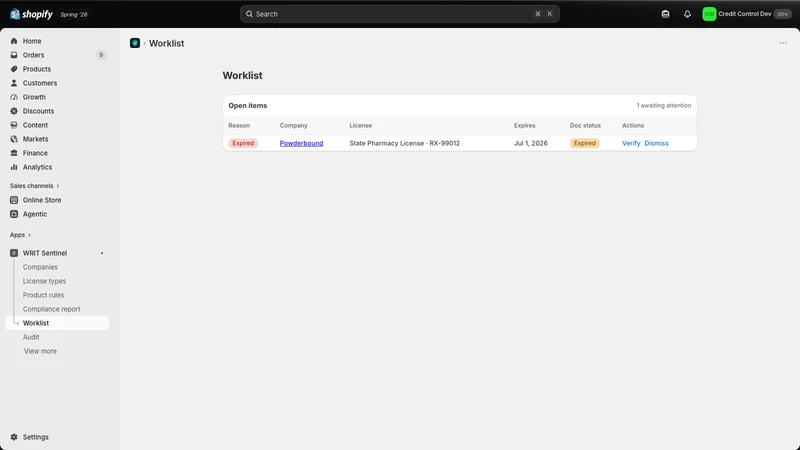Click 'State Pharmacy License - RX-99012' cell
Image resolution: width=800 pixels, height=450 pixels.
(405, 143)
